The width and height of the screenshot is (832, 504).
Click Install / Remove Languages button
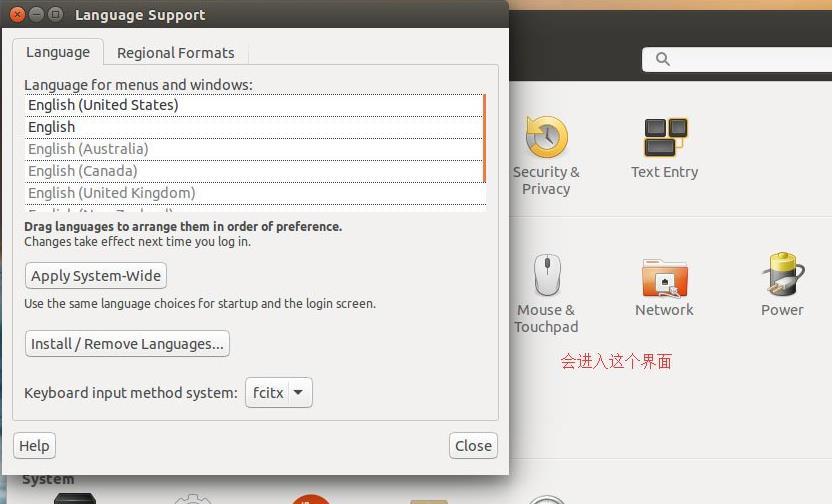(x=127, y=344)
